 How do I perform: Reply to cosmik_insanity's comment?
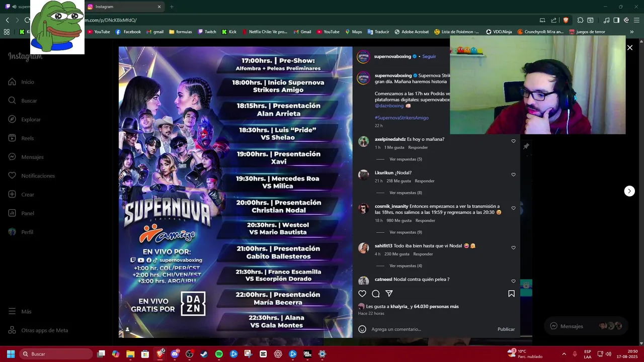(425, 221)
